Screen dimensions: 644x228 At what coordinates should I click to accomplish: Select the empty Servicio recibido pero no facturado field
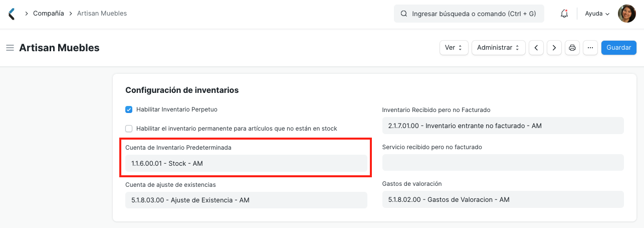(503, 163)
